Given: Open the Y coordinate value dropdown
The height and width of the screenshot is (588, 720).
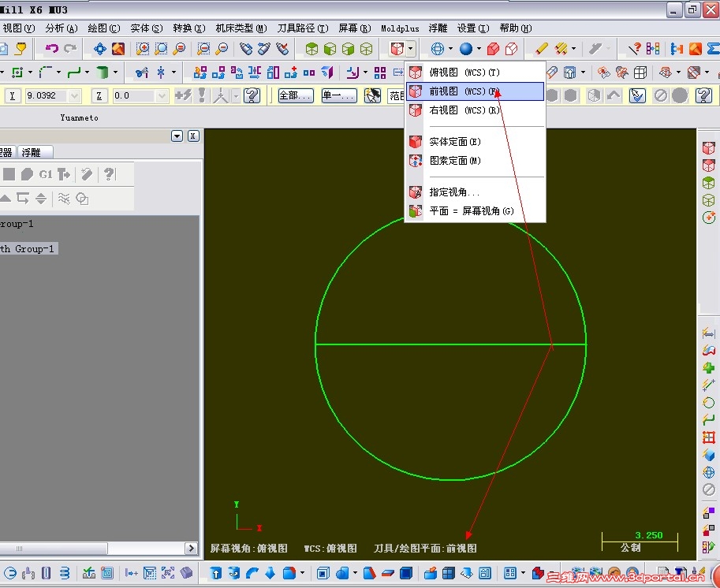Looking at the screenshot, I should pyautogui.click(x=74, y=95).
